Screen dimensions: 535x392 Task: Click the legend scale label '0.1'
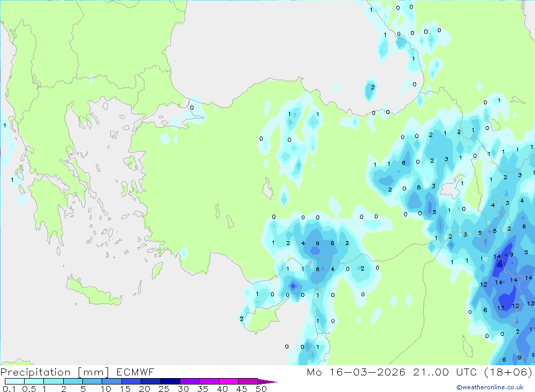click(9, 389)
